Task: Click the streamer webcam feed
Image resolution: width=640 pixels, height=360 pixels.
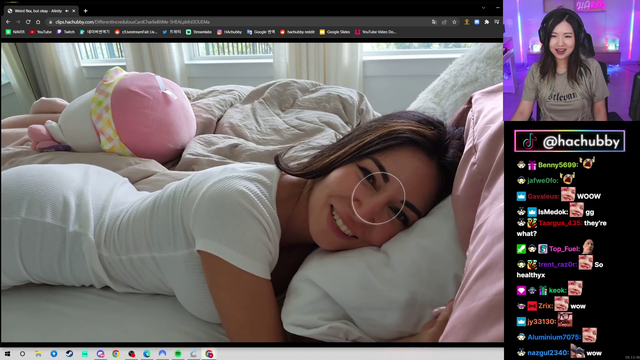Action: (x=571, y=60)
